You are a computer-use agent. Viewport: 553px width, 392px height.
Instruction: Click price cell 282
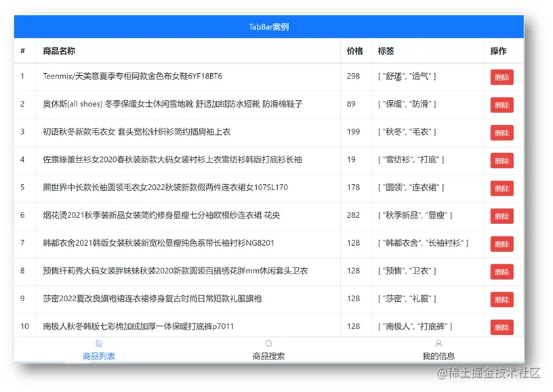point(353,215)
